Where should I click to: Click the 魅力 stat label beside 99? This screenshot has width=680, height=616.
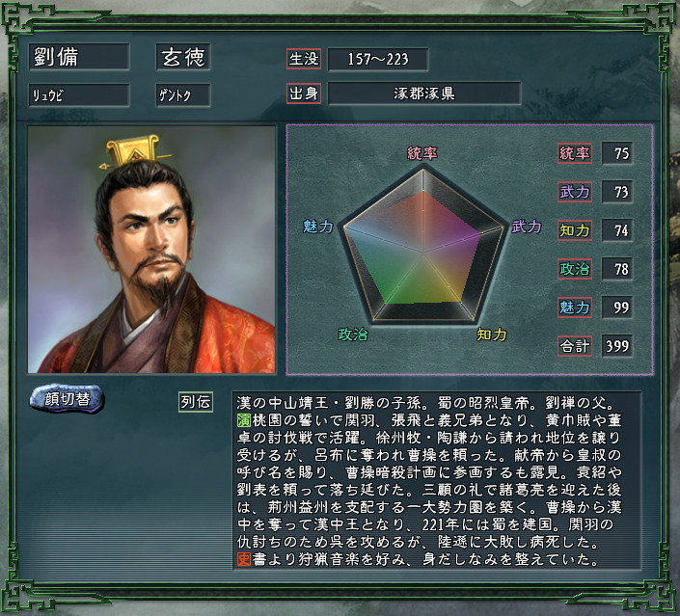pyautogui.click(x=575, y=308)
